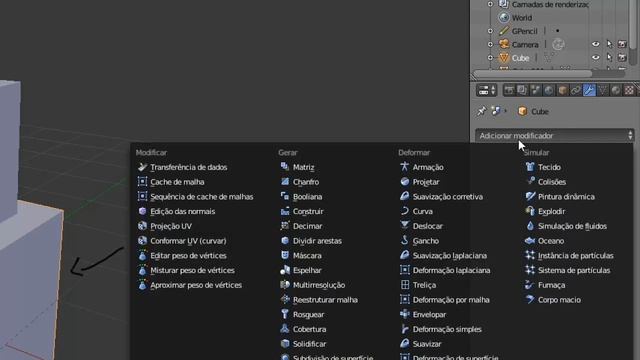The image size is (640, 360).
Task: Toggle Camera selectability arrow in outliner
Action: (609, 44)
